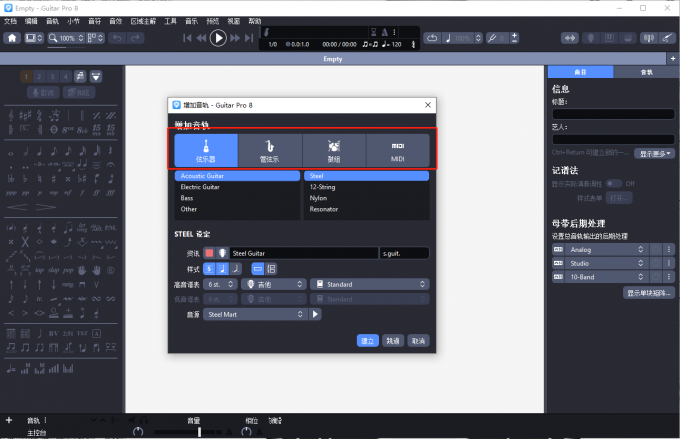Click the play button in transport bar
The width and height of the screenshot is (680, 439).
click(x=218, y=38)
